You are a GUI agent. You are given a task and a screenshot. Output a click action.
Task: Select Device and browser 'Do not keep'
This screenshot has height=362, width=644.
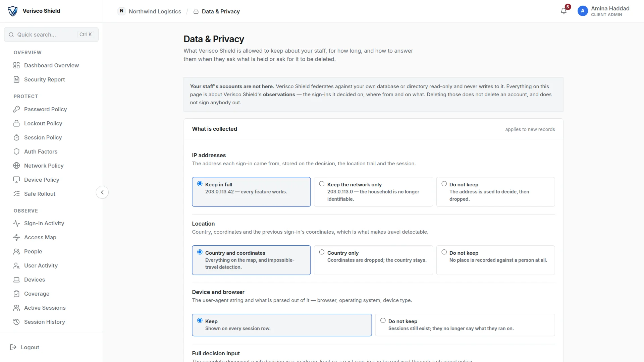465,325
